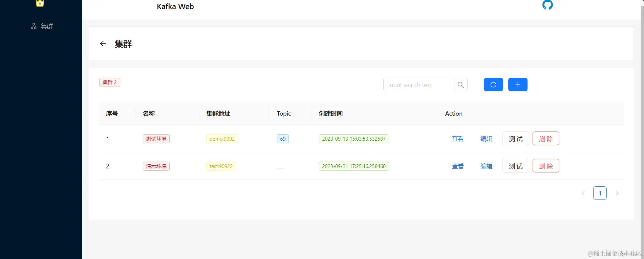Go to next page arrow

pos(617,193)
